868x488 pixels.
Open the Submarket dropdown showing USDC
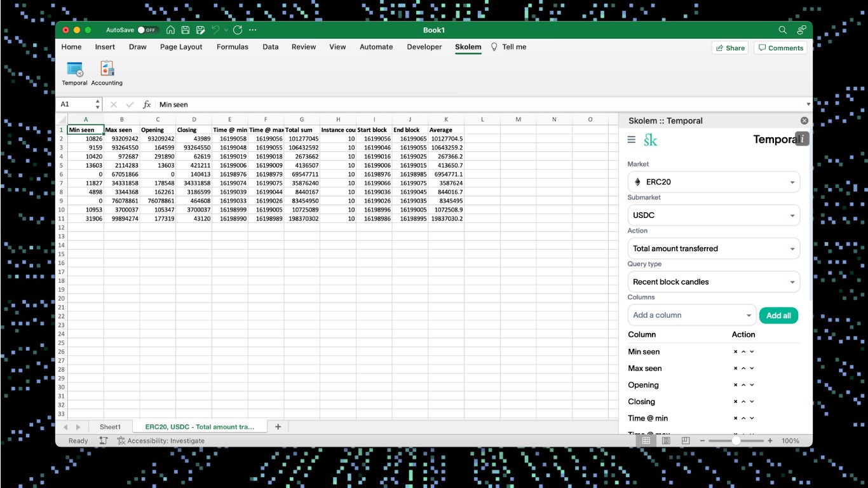714,215
